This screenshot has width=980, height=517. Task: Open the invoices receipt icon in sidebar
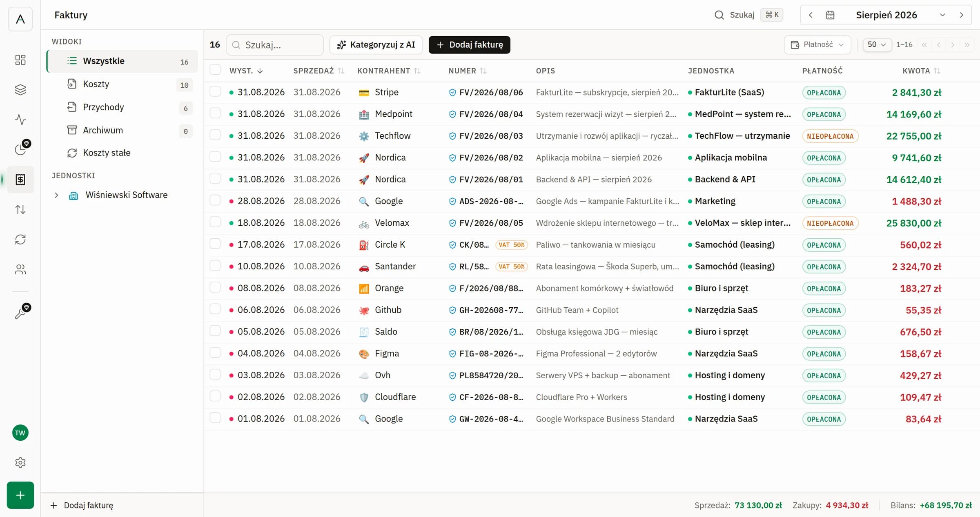20,180
